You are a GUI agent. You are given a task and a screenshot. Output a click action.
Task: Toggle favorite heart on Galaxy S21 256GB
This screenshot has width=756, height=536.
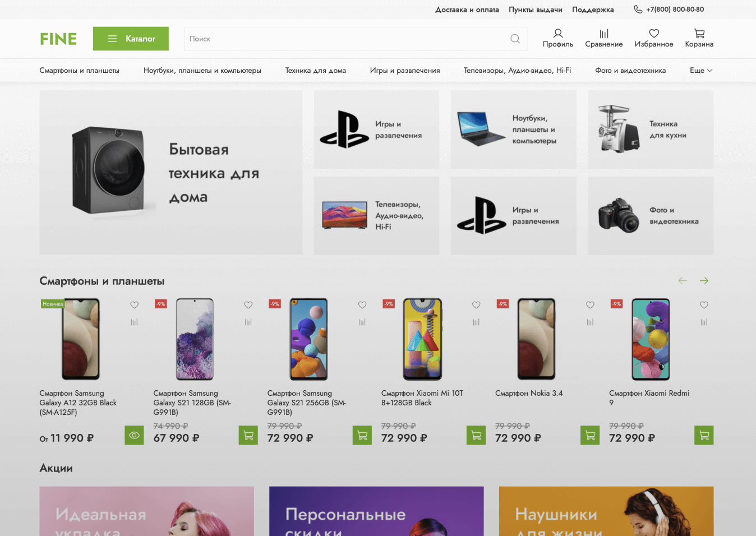(362, 305)
